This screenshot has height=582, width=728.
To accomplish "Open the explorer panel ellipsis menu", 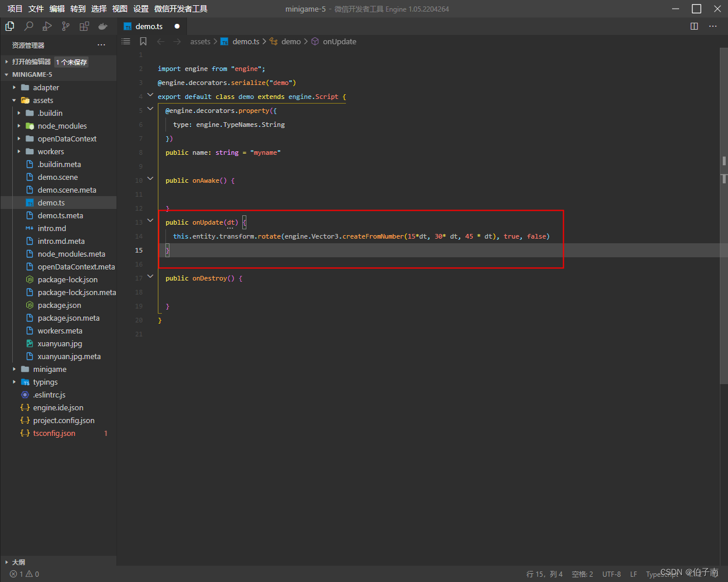I will click(101, 45).
